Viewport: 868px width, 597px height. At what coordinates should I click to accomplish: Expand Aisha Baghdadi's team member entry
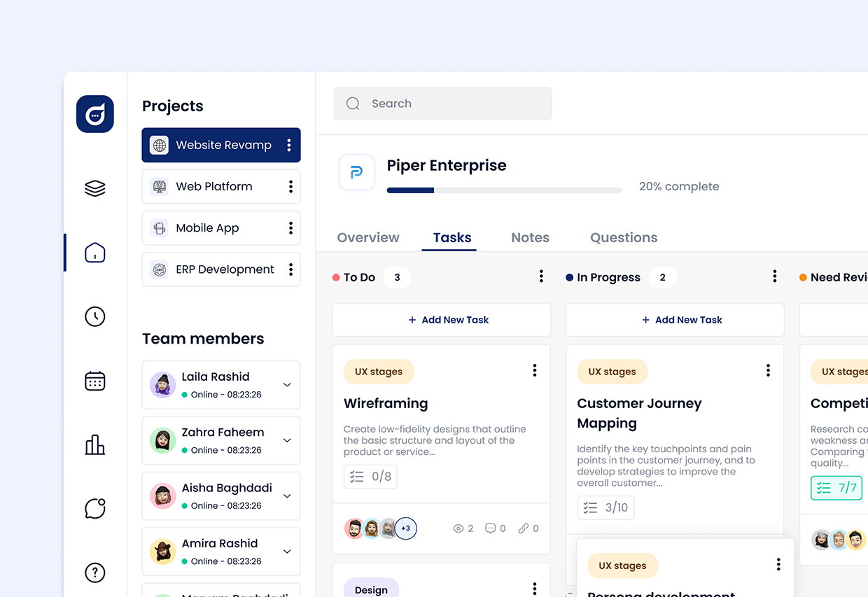pyautogui.click(x=287, y=496)
